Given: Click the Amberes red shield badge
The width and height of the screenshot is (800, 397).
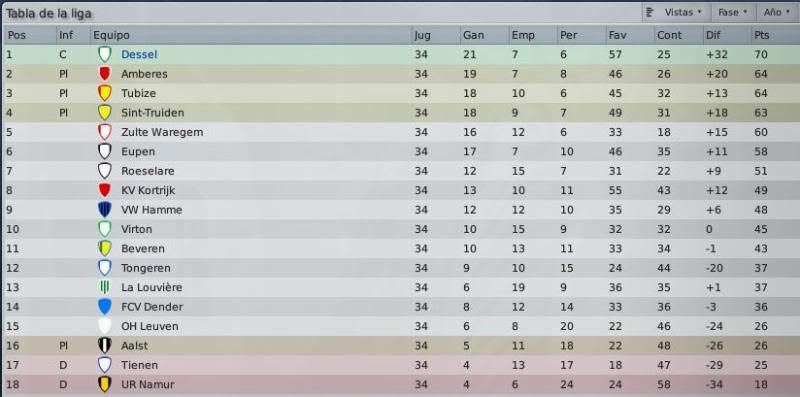Looking at the screenshot, I should [105, 74].
